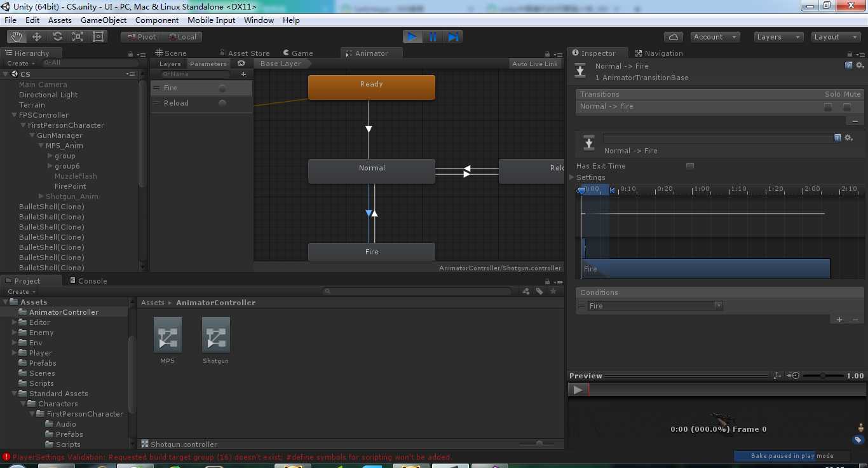Remove transition with minus button

point(855,121)
